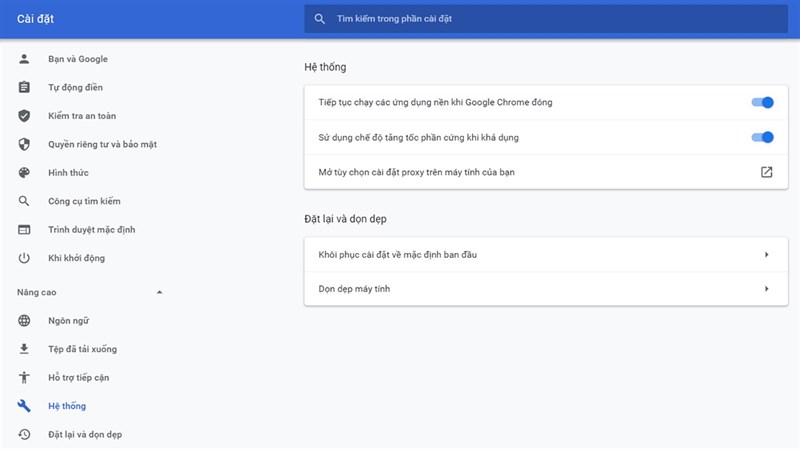This screenshot has height=450, width=800.
Task: Expand Khôi phục cài đặt về mặc định arrow
Action: [766, 255]
